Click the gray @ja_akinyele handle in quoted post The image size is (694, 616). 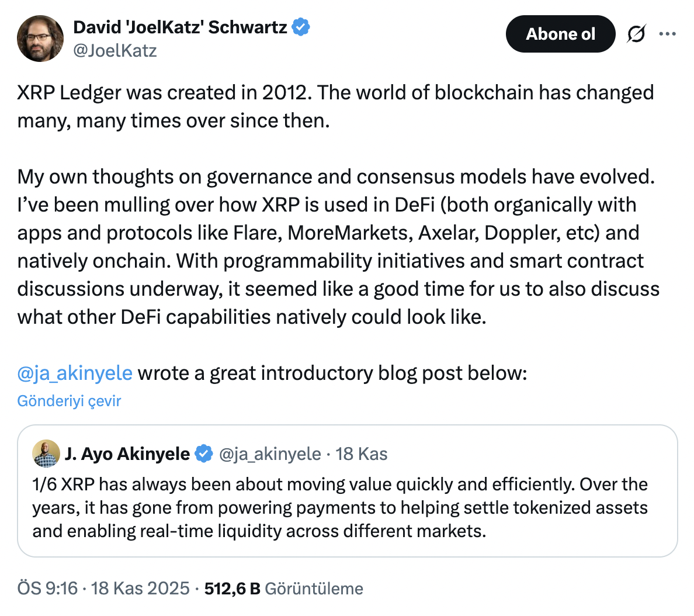coord(270,454)
